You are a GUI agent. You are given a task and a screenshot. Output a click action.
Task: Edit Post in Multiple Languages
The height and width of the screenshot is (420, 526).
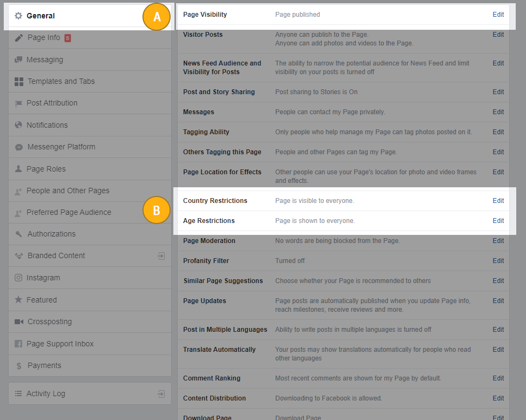498,330
